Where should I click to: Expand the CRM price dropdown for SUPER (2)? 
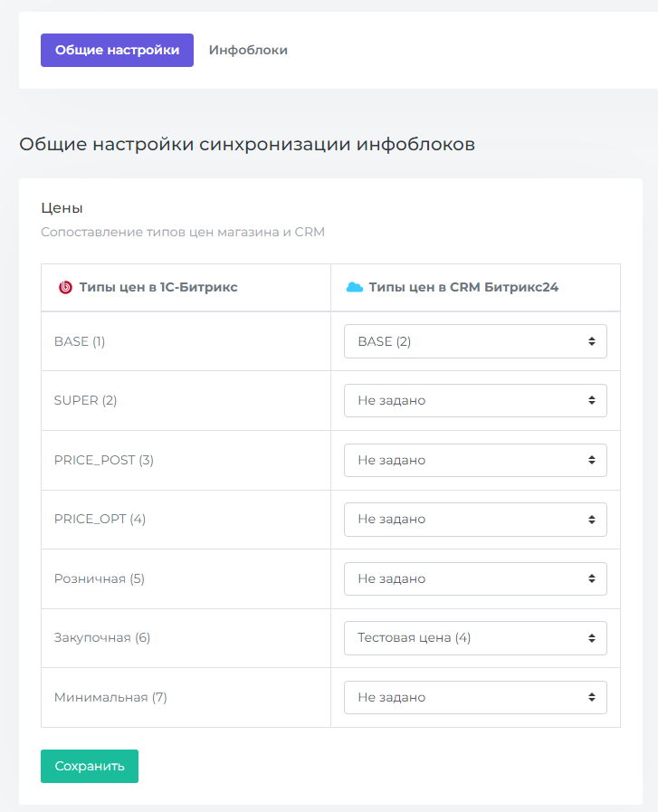(x=475, y=400)
